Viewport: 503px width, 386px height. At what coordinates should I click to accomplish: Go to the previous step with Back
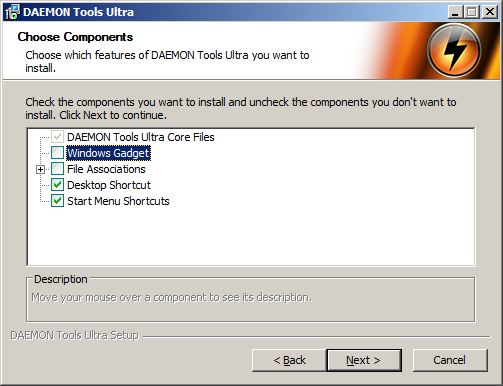(289, 360)
